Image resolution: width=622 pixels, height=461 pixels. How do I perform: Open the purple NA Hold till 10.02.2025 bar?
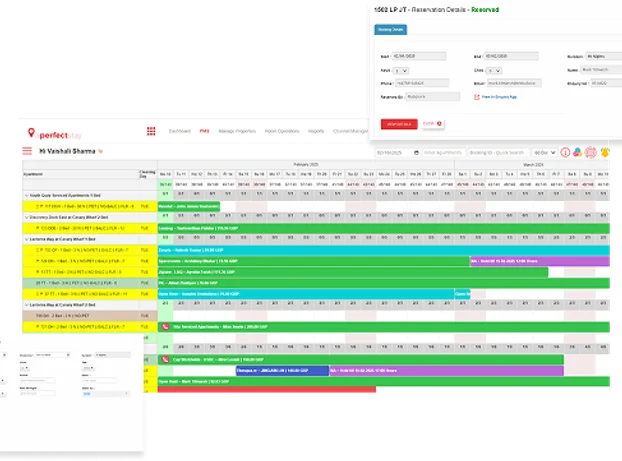(447, 371)
